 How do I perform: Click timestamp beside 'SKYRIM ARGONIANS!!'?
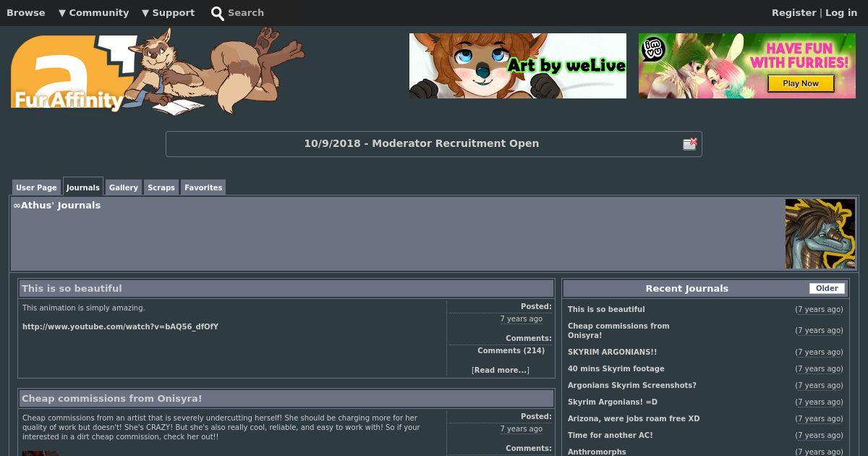(819, 352)
